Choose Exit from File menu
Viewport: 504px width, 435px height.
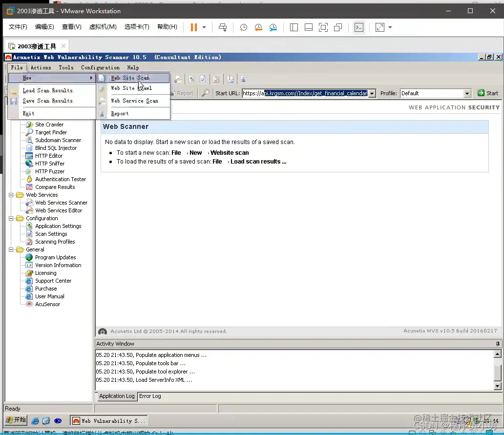tap(52, 113)
